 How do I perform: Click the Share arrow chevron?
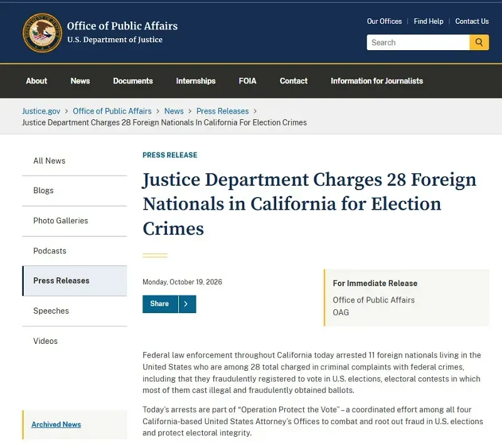(x=187, y=304)
